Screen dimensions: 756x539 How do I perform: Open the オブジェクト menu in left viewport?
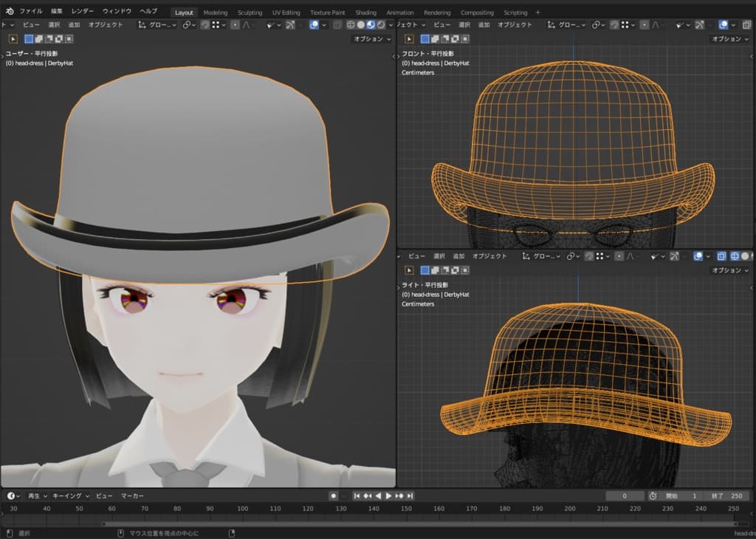(106, 25)
